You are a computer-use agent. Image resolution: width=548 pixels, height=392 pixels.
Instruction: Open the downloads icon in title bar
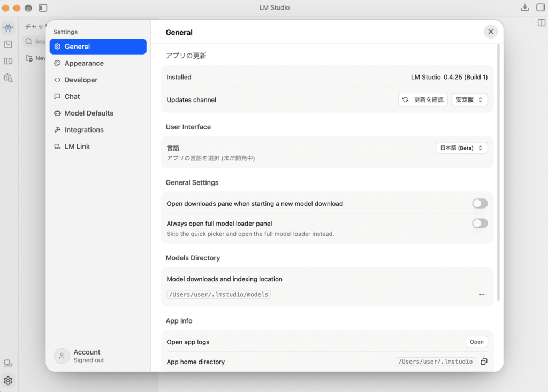coord(524,7)
